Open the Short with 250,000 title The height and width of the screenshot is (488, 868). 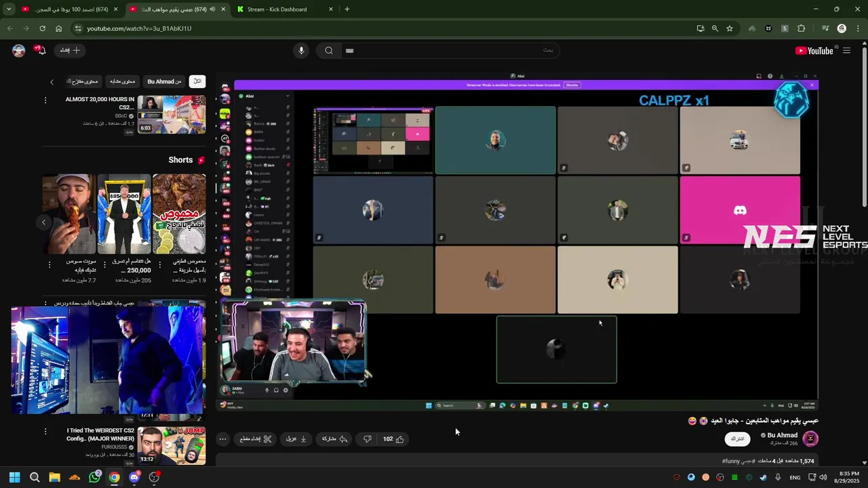[x=124, y=213]
